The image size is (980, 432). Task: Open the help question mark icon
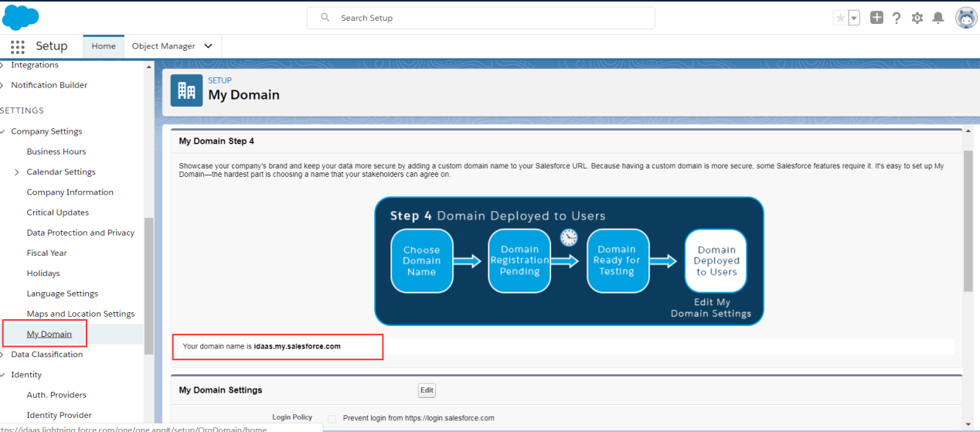[897, 18]
